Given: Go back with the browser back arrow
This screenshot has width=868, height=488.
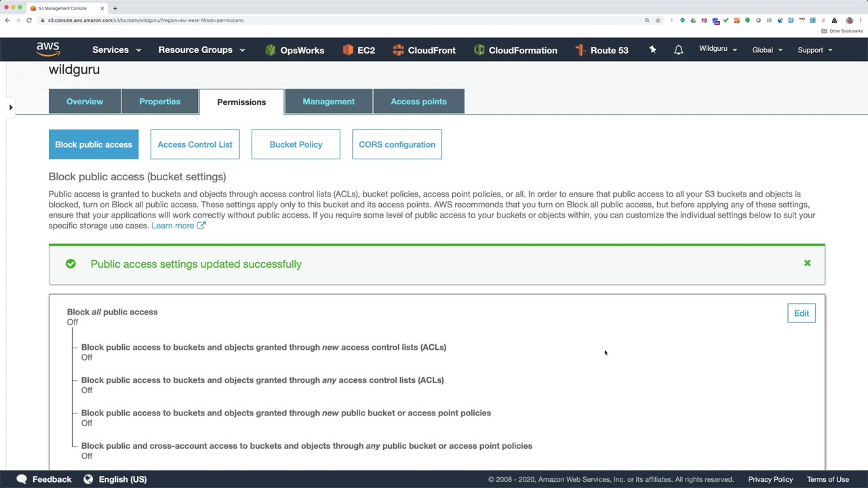Looking at the screenshot, I should click(7, 20).
